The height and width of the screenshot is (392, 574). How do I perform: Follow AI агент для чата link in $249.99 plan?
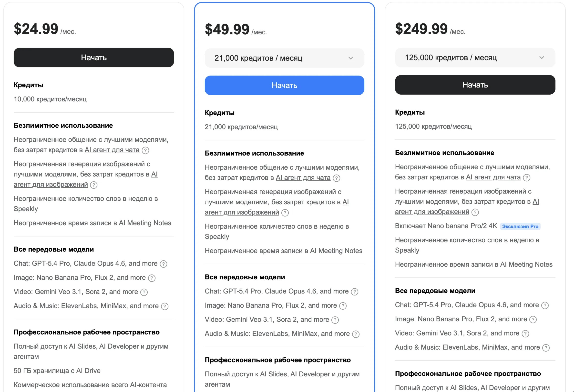click(493, 177)
